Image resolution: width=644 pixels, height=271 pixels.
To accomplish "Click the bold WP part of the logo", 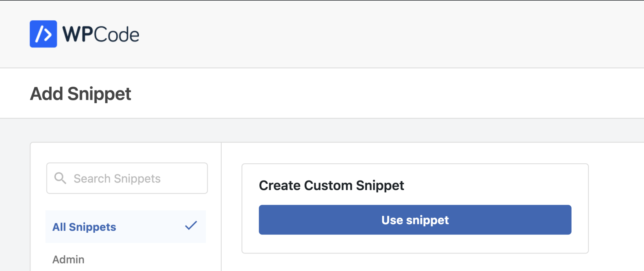I will tap(77, 34).
